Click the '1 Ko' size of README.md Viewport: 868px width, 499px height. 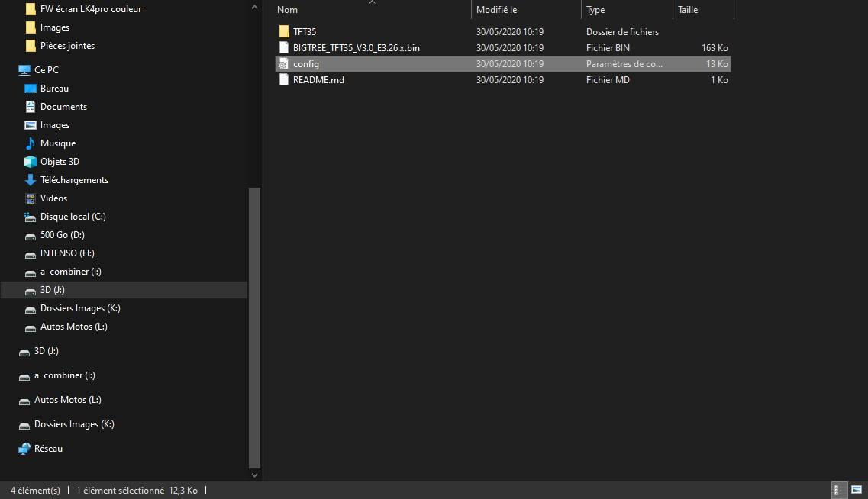tap(719, 79)
